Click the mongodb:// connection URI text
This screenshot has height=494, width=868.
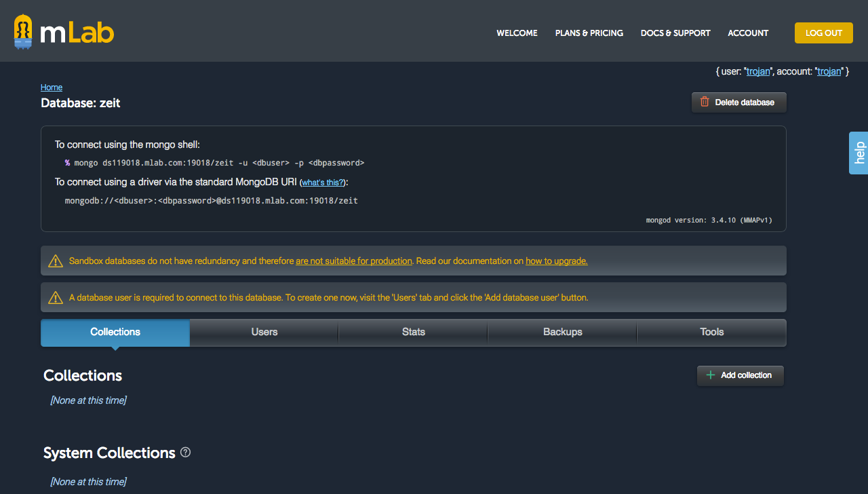click(x=211, y=201)
